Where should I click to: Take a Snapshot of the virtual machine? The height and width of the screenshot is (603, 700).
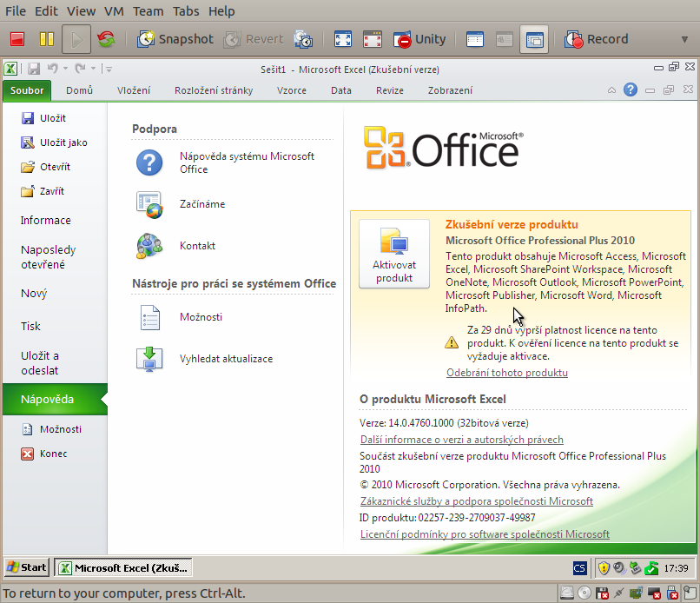pos(175,39)
